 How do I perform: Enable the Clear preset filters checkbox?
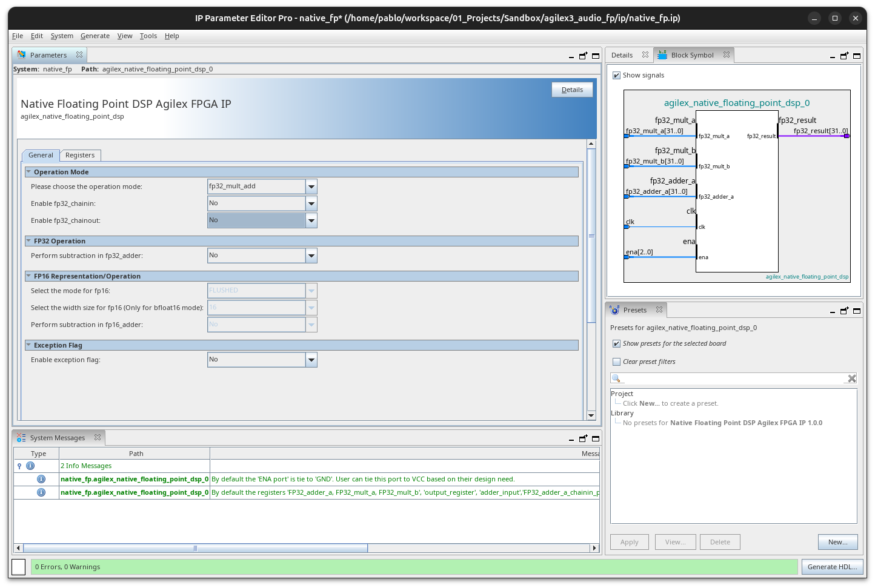click(x=616, y=362)
